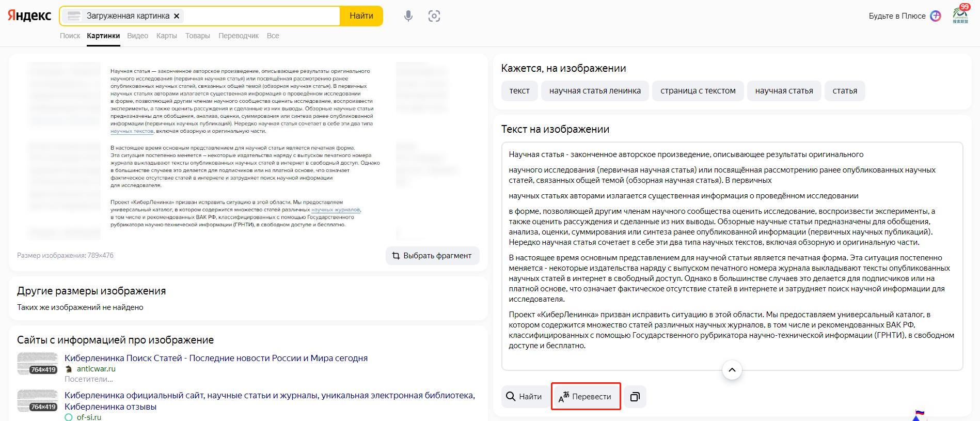980x421 pixels.
Task: Select the 'статья' tag chip
Action: 845,91
